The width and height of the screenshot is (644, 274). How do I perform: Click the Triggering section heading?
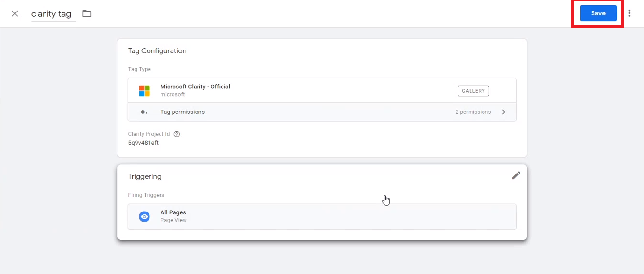145,177
